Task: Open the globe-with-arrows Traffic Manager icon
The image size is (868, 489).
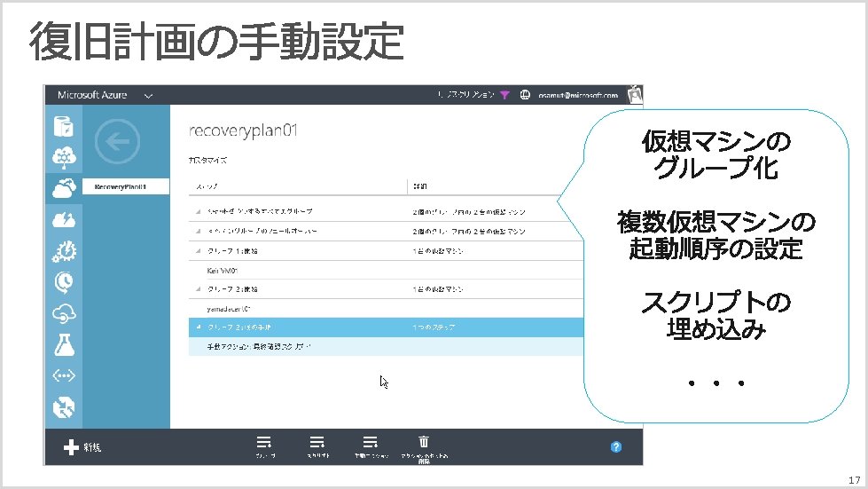Action: (x=64, y=407)
